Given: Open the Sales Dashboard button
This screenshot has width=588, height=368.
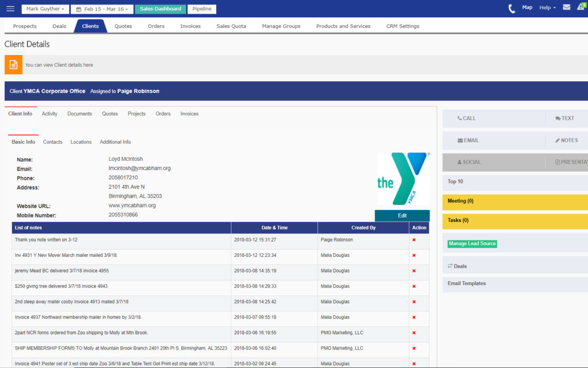Looking at the screenshot, I should tap(160, 9).
